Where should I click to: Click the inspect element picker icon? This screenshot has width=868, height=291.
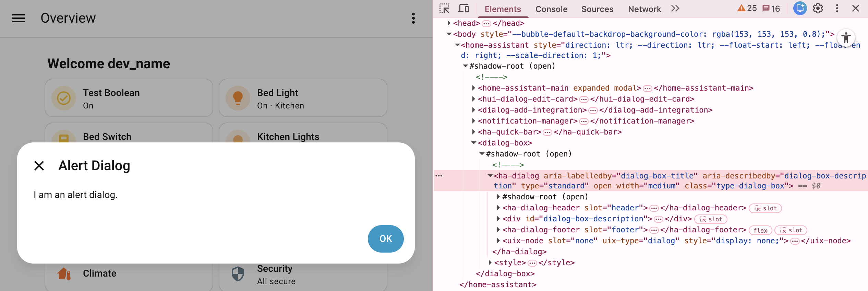point(444,9)
